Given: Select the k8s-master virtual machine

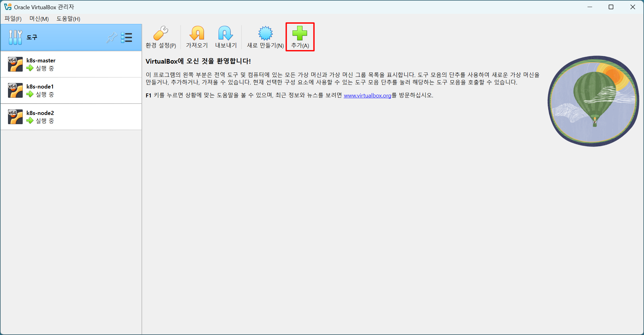Looking at the screenshot, I should point(71,64).
